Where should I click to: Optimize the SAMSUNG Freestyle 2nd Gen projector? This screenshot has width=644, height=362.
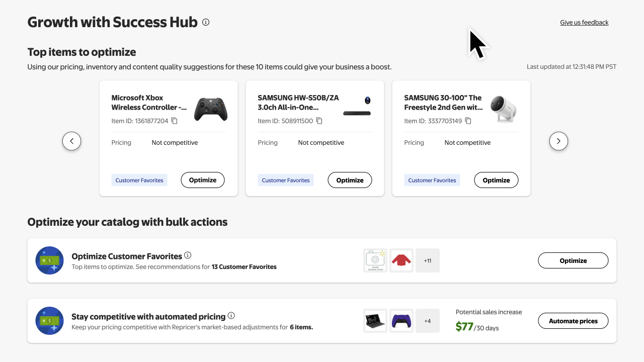pyautogui.click(x=496, y=180)
